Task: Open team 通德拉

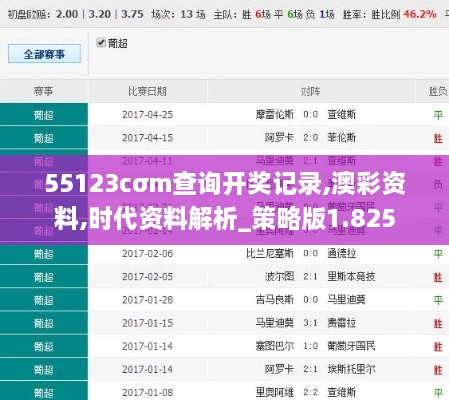Action: coord(341,254)
